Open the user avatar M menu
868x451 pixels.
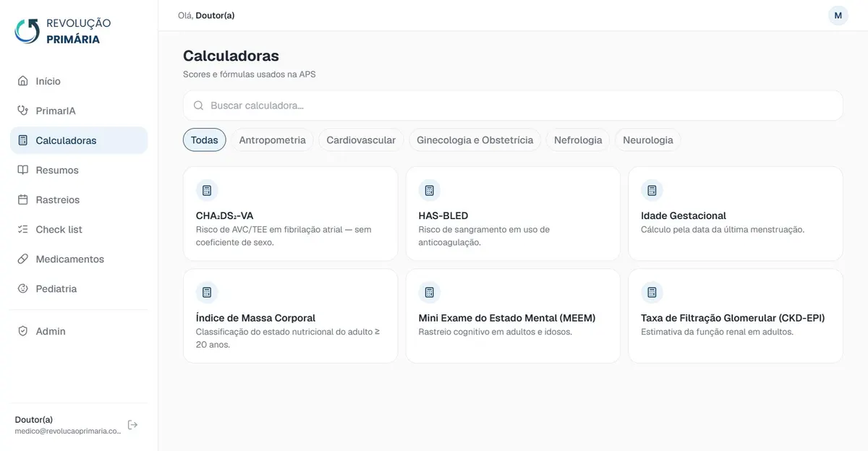click(838, 15)
